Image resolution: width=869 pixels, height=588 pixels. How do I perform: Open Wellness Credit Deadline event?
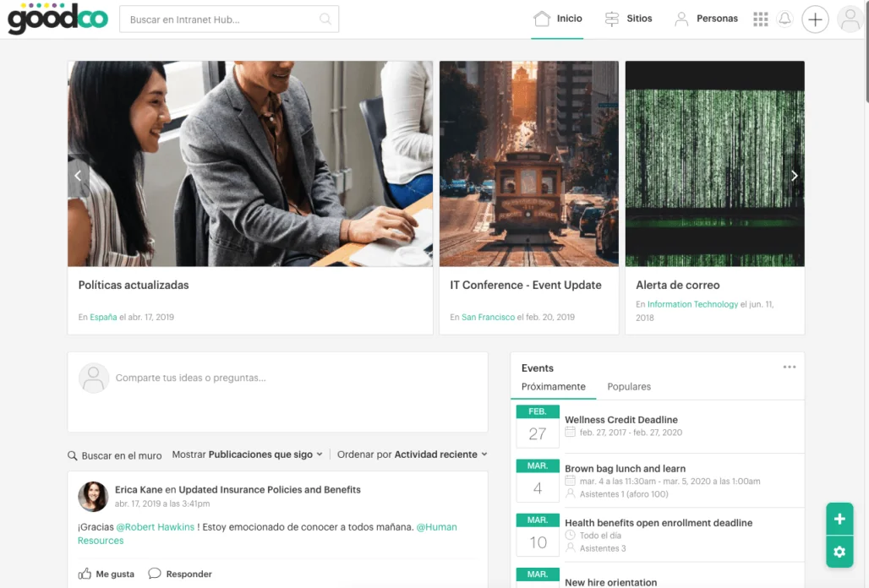coord(621,420)
